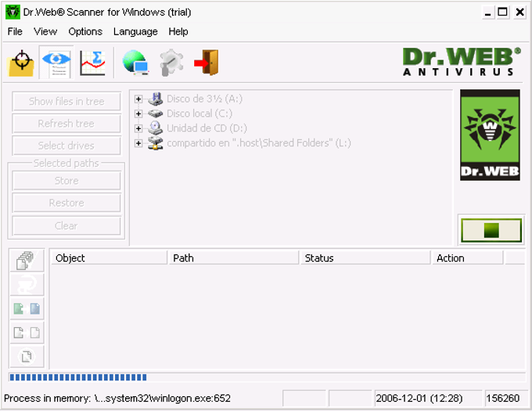Click the date 2006-12-01 (12:28) status cell

pos(427,398)
